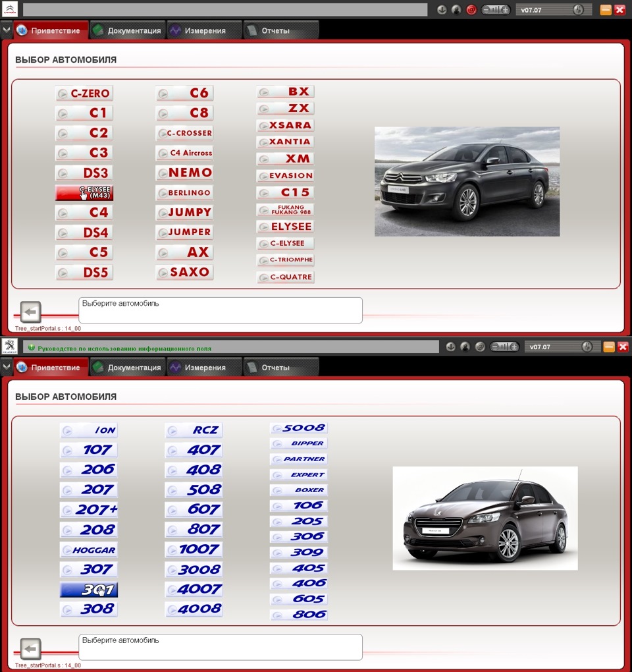Click the red @ icon in Citroën window

(x=471, y=10)
